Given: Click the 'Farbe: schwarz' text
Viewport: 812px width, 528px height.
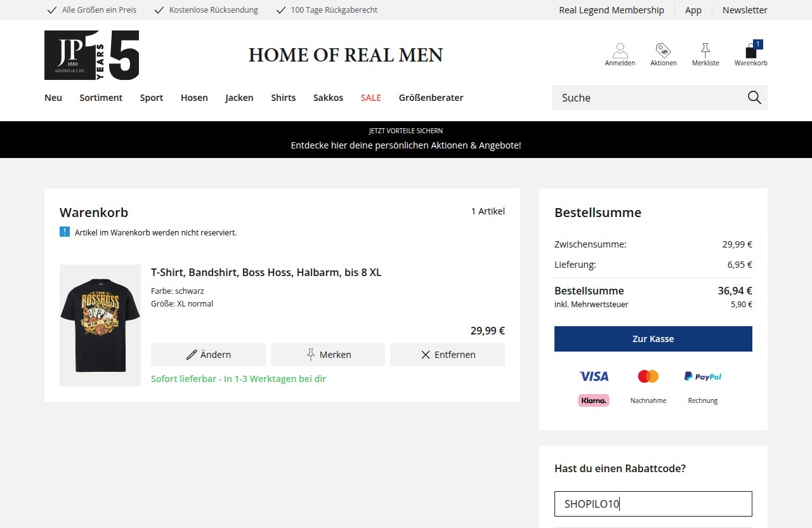Looking at the screenshot, I should (178, 291).
